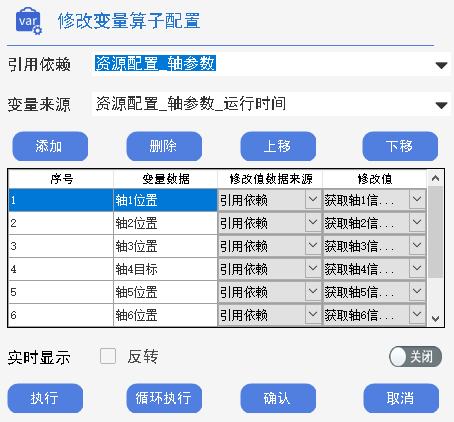The height and width of the screenshot is (422, 454).
Task: Expand row 2 引用依赖 source dropdown
Action: point(313,222)
